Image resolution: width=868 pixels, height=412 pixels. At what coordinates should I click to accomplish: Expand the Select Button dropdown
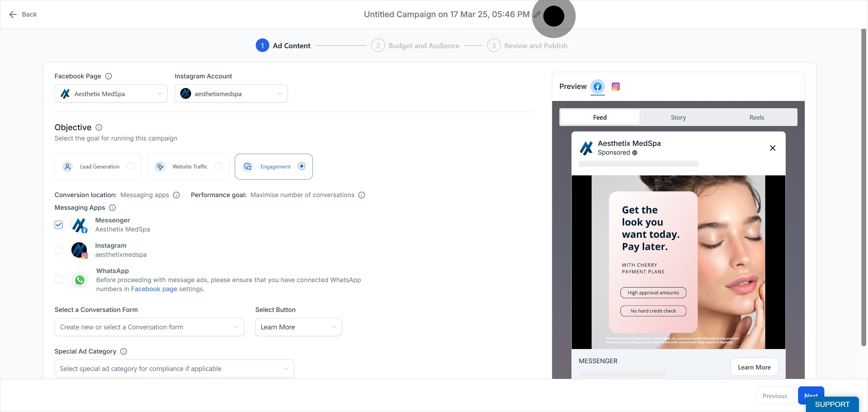click(298, 327)
